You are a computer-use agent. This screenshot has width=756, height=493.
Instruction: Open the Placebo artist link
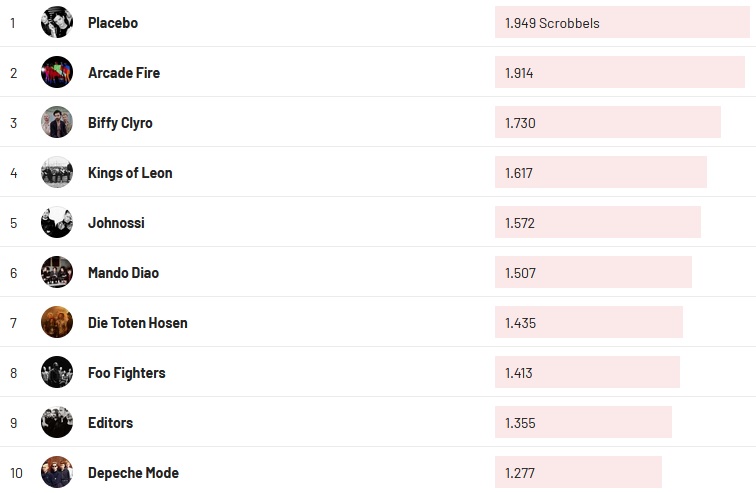pos(113,22)
